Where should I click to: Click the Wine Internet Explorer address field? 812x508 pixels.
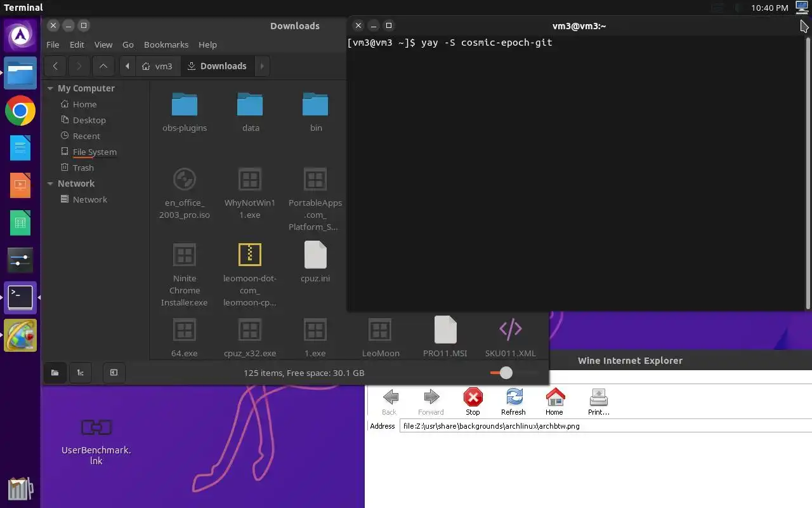[x=606, y=426]
